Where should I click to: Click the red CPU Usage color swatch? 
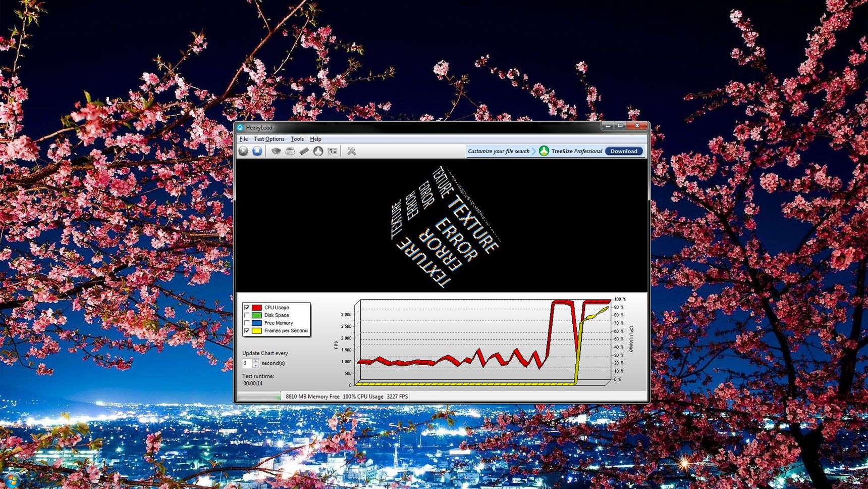click(x=257, y=308)
